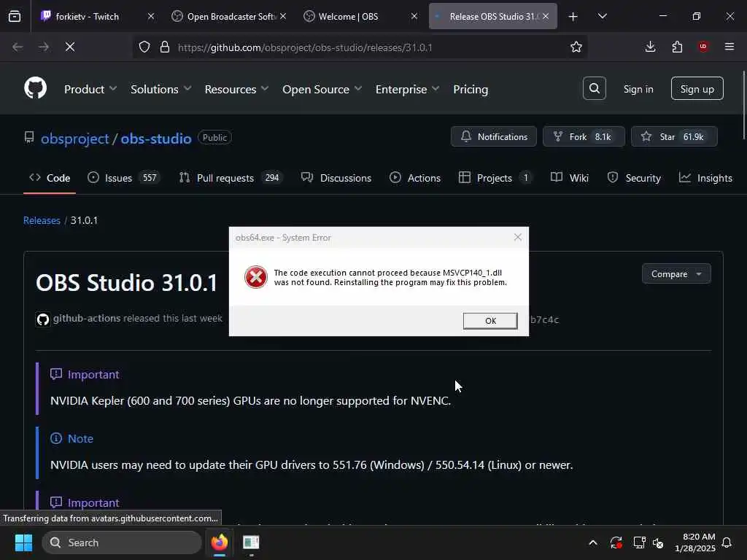Open the GitHub search magnifier button
Screen dimensions: 747x560
point(594,88)
